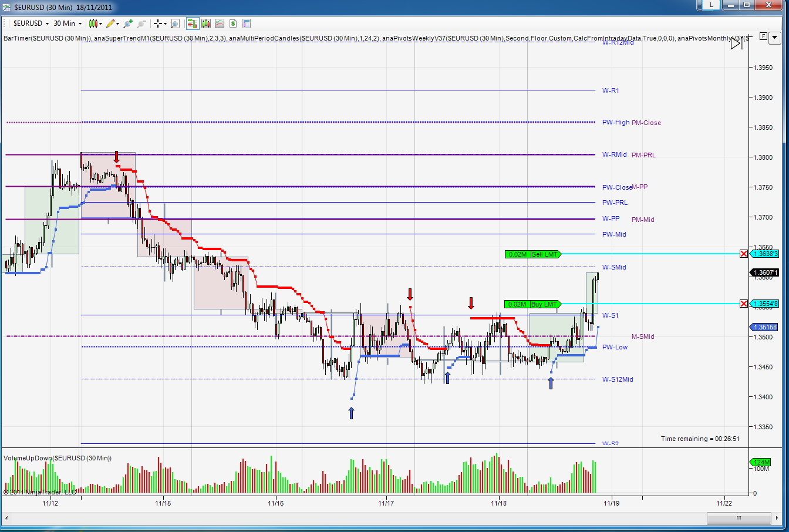Viewport: 789px width, 532px height.
Task: Click the PM-PRL label
Action: coord(644,155)
